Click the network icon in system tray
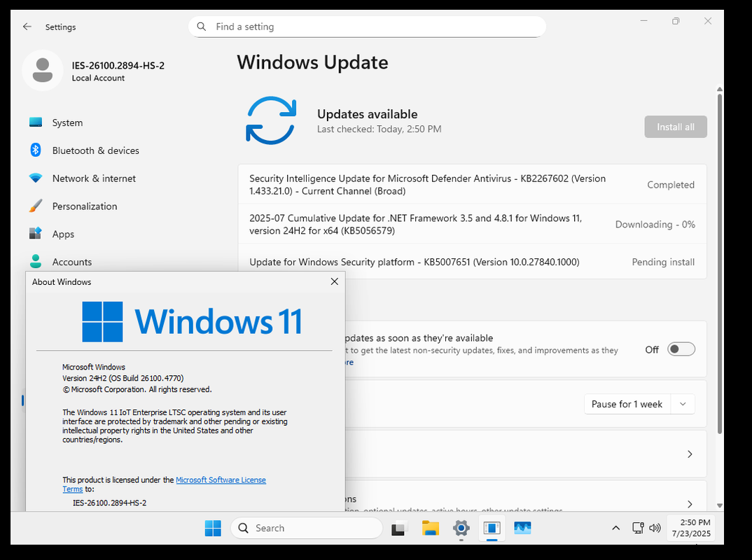This screenshot has width=752, height=560. point(638,528)
